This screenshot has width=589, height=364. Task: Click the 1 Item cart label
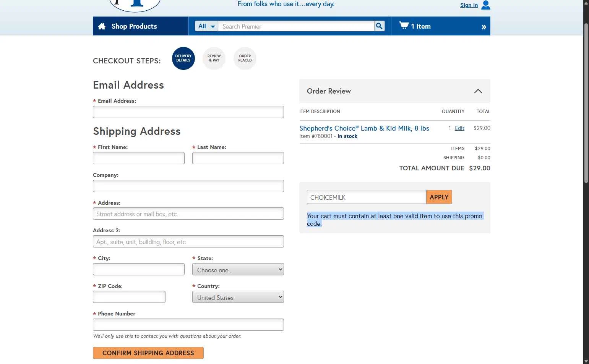click(421, 26)
